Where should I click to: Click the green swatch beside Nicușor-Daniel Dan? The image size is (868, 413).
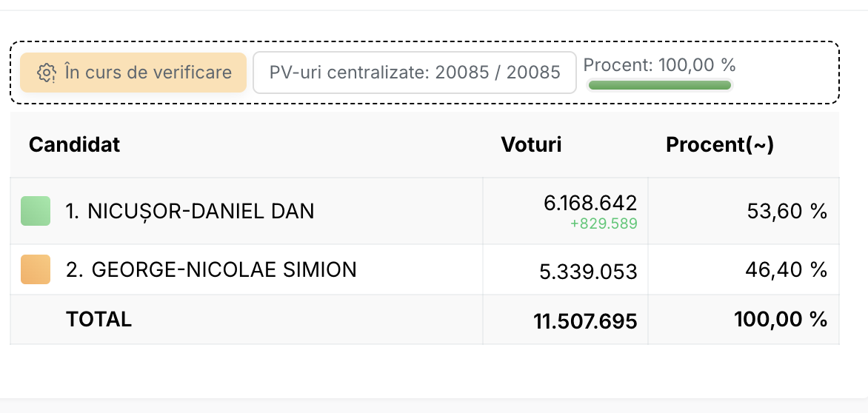[36, 211]
